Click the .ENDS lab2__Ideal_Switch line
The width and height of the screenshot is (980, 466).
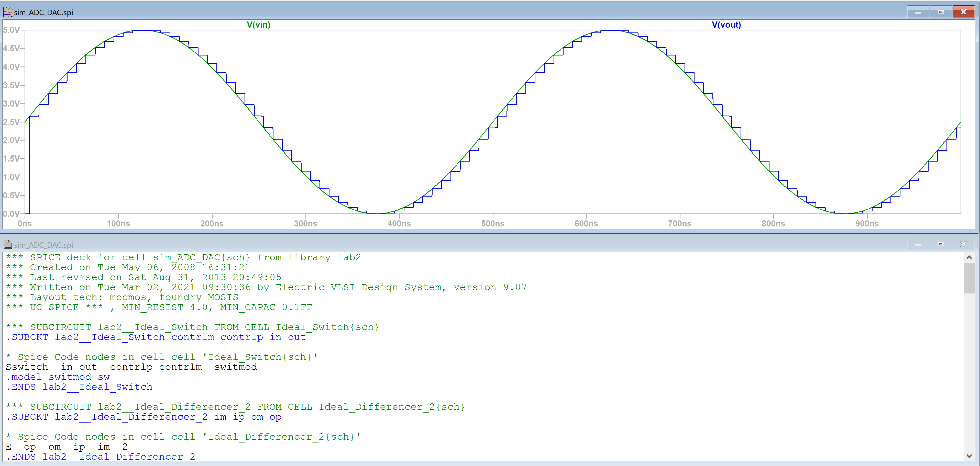(79, 387)
